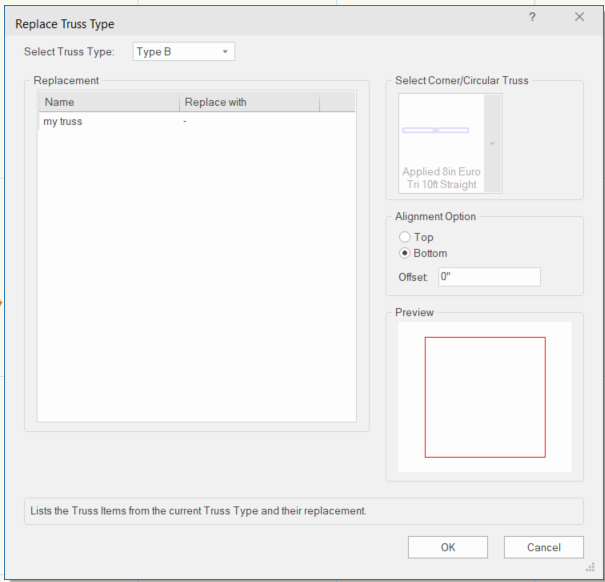
Task: Click the blank header right of 'Replace with'
Action: point(336,102)
